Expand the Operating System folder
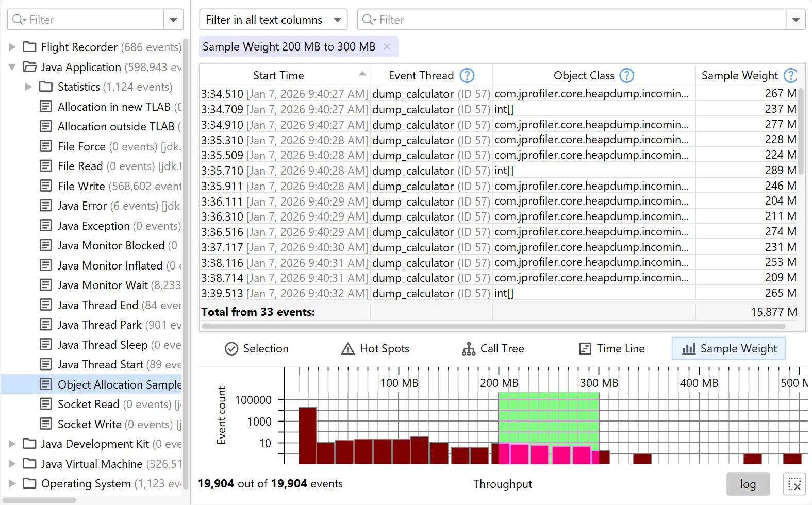Viewport: 812px width, 505px height. pyautogui.click(x=12, y=483)
